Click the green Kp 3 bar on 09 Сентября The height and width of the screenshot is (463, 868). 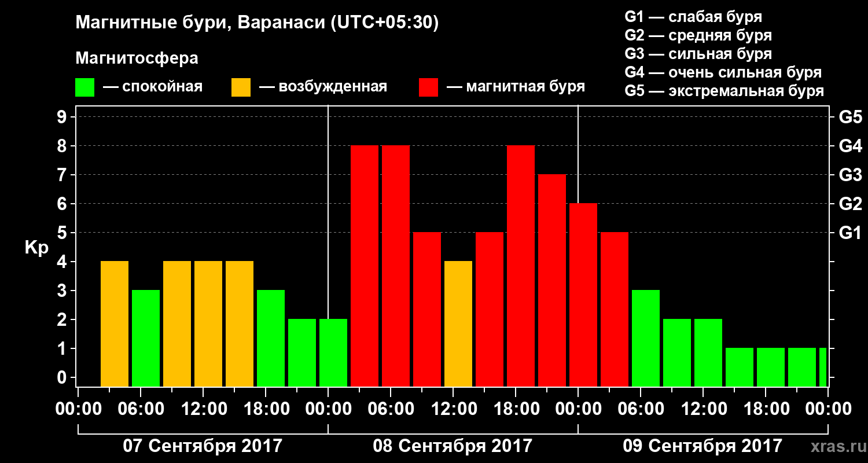click(646, 339)
